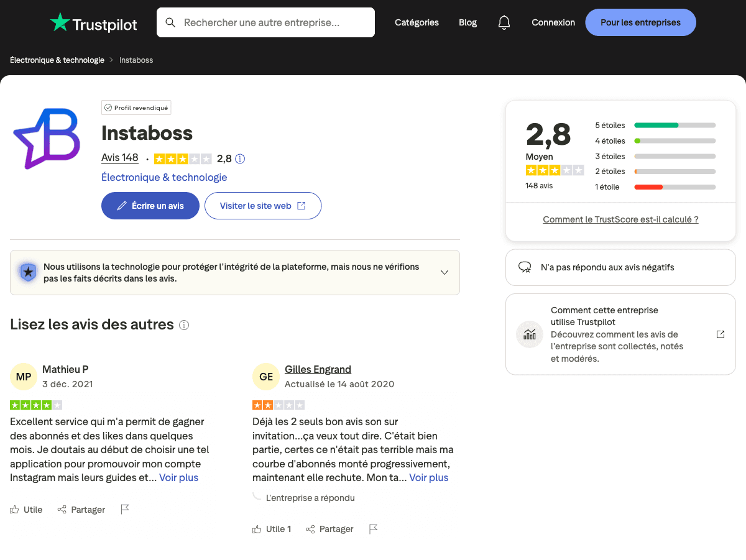Open the N'a pas répondu aux avis négatifs card
Viewport: 746px width, 560px height.
point(620,267)
